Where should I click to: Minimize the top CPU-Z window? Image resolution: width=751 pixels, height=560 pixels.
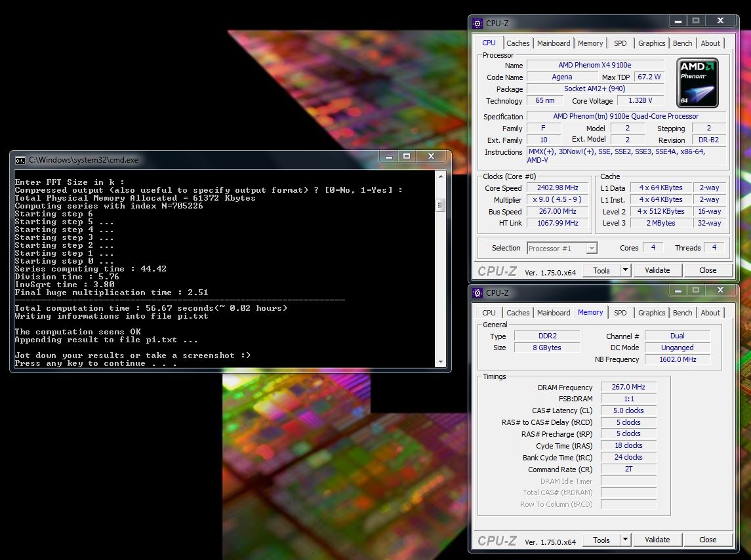pos(678,21)
